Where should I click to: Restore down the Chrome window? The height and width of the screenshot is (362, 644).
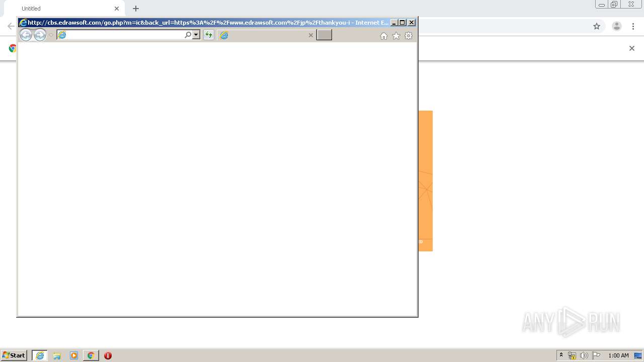[x=614, y=5]
